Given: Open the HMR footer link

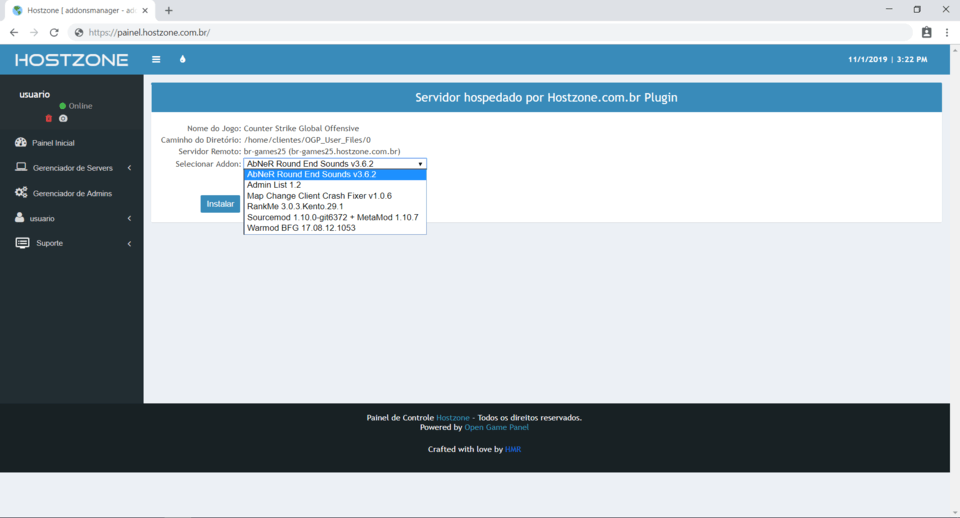Looking at the screenshot, I should click(x=513, y=449).
